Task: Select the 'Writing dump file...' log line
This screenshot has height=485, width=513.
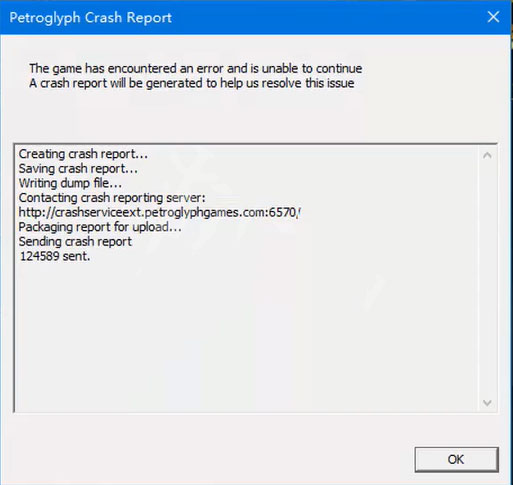Action: [70, 183]
